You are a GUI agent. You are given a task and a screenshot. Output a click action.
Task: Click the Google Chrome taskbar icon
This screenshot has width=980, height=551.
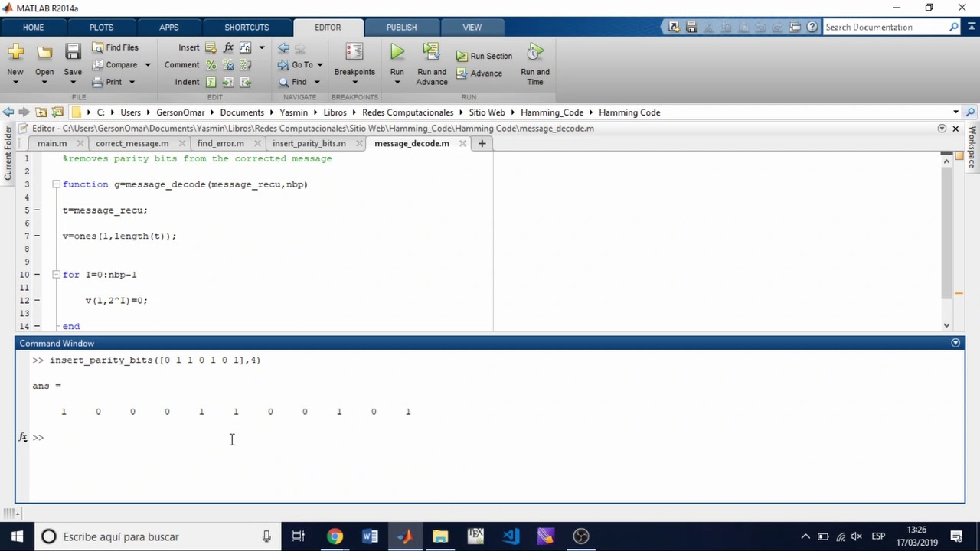pyautogui.click(x=335, y=536)
